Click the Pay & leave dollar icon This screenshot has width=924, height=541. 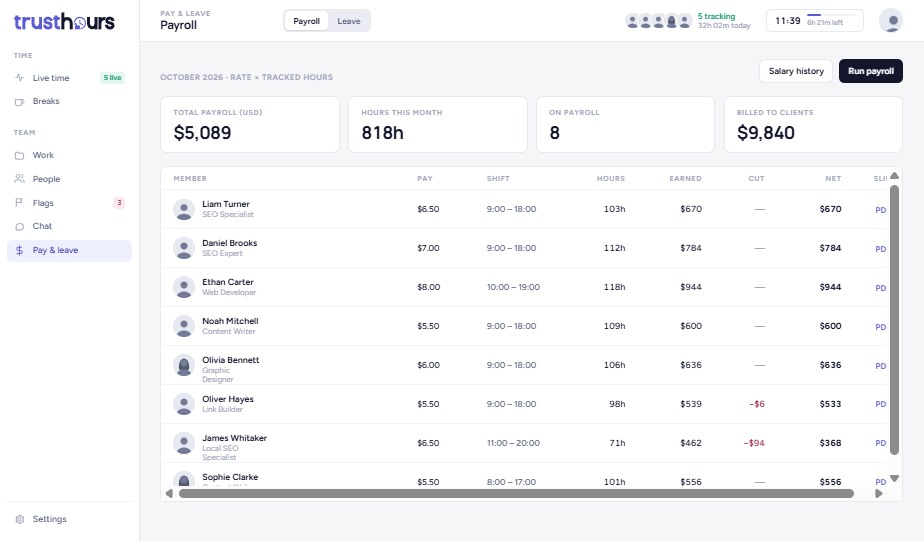[x=19, y=250]
